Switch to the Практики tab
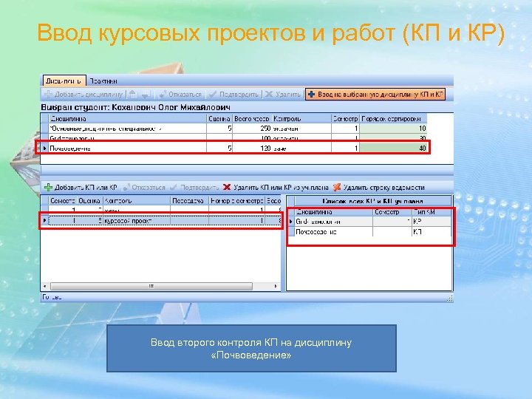Viewport: 532px width, 399px height. pos(103,81)
